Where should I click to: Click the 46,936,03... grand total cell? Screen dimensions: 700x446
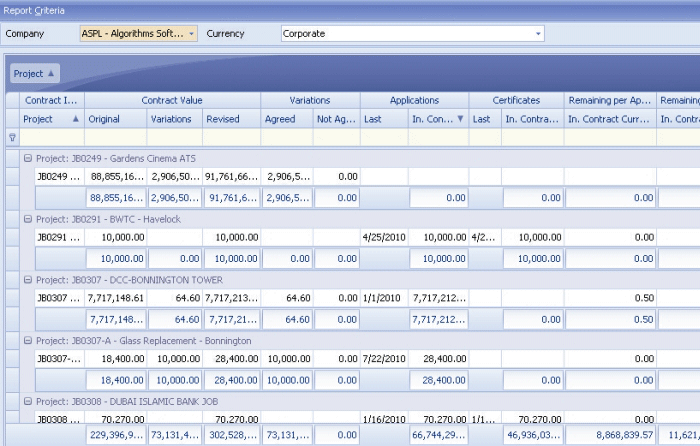(533, 435)
